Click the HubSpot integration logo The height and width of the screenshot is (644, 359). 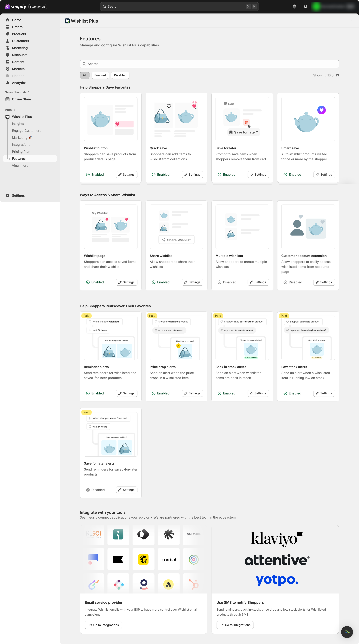point(194,584)
